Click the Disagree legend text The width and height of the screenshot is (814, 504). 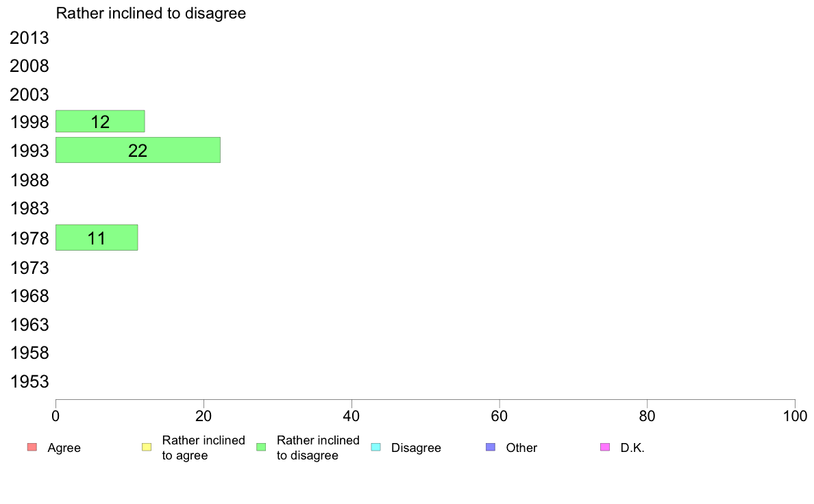tap(416, 448)
